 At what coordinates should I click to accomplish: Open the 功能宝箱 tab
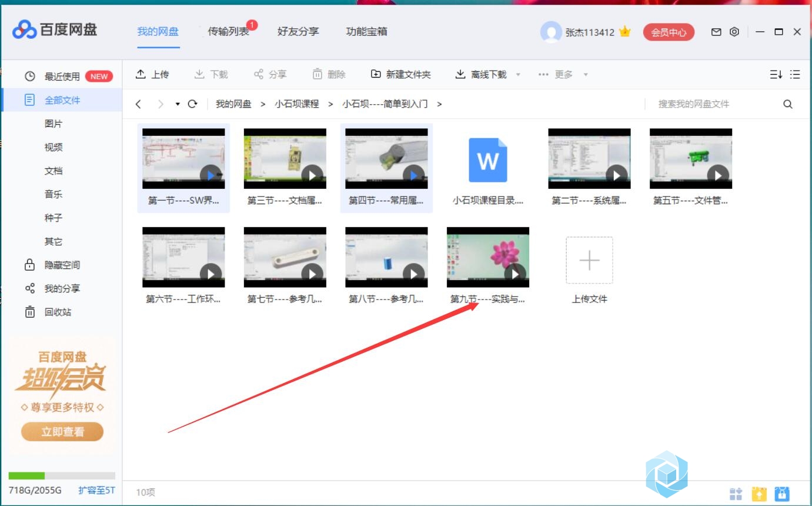click(x=367, y=32)
